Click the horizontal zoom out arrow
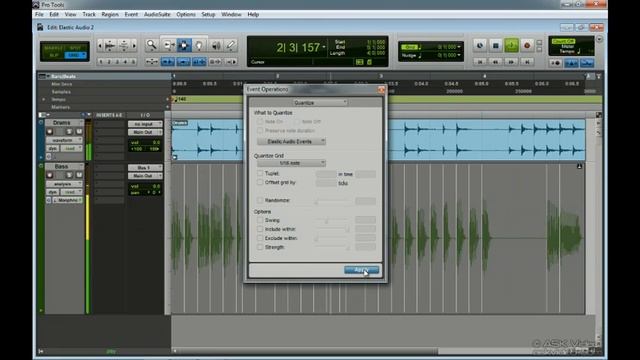 coord(100,45)
